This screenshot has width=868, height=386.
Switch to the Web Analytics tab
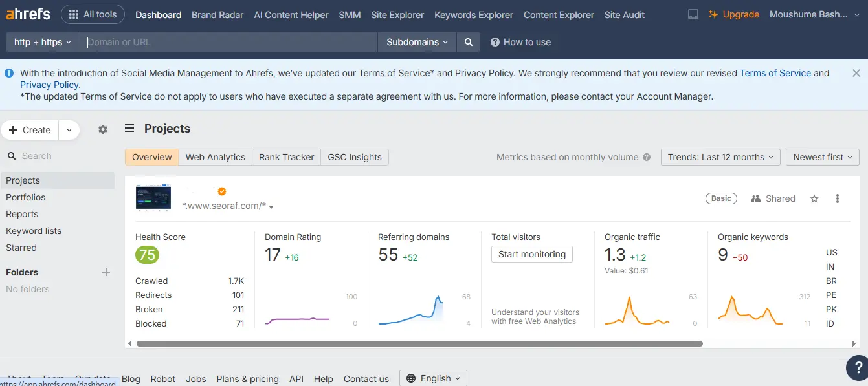[x=216, y=157]
